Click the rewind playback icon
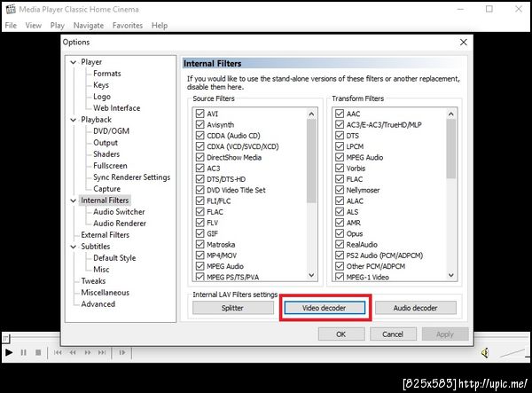 [73, 352]
